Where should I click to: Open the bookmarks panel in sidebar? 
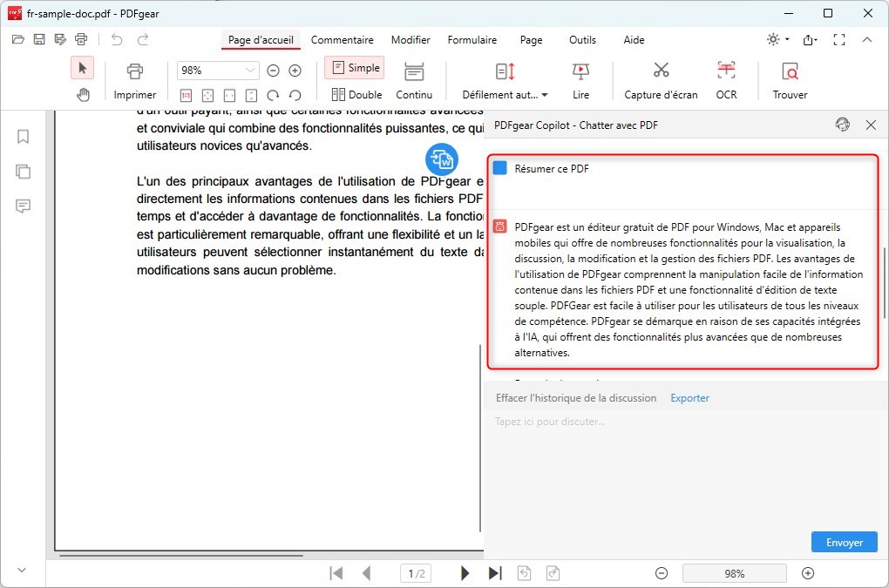[x=23, y=137]
